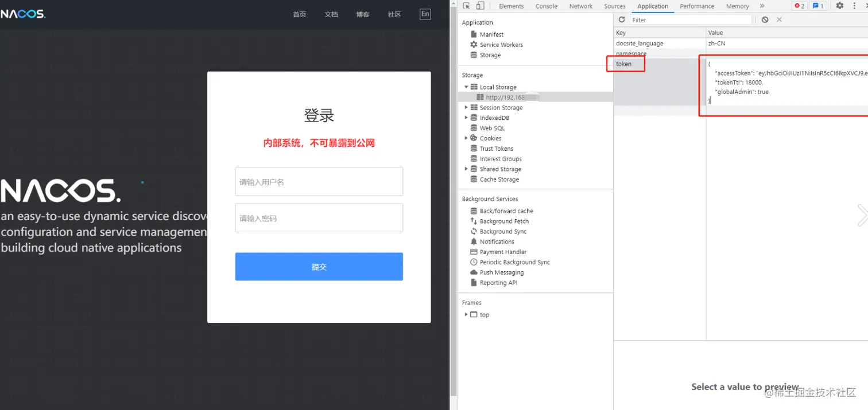Screen dimensions: 868x410
Task: Open the Elements tab
Action: pyautogui.click(x=511, y=6)
